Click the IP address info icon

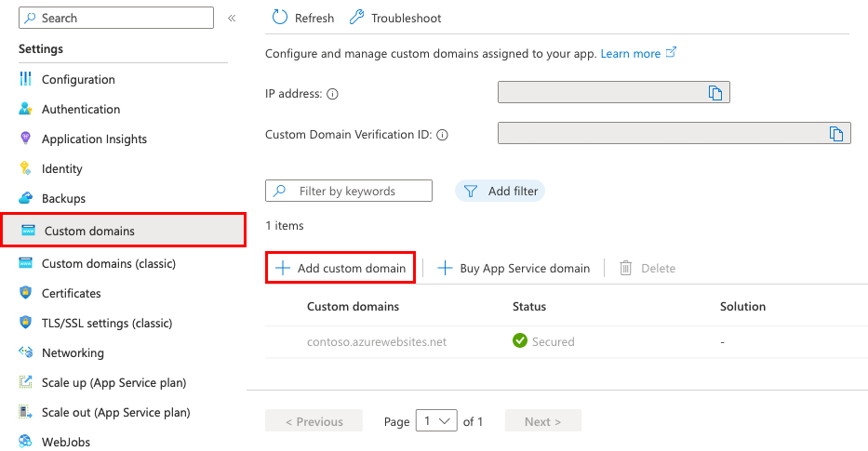pyautogui.click(x=332, y=94)
